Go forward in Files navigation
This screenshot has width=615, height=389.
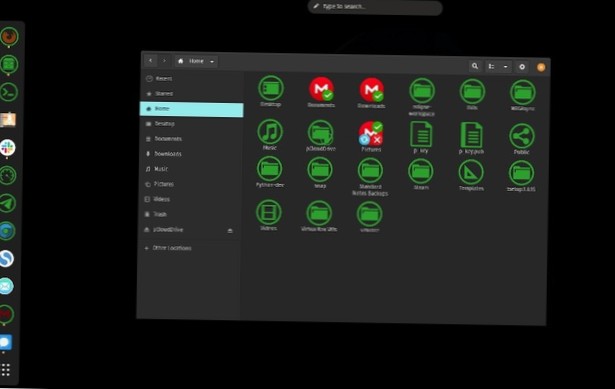(x=164, y=61)
